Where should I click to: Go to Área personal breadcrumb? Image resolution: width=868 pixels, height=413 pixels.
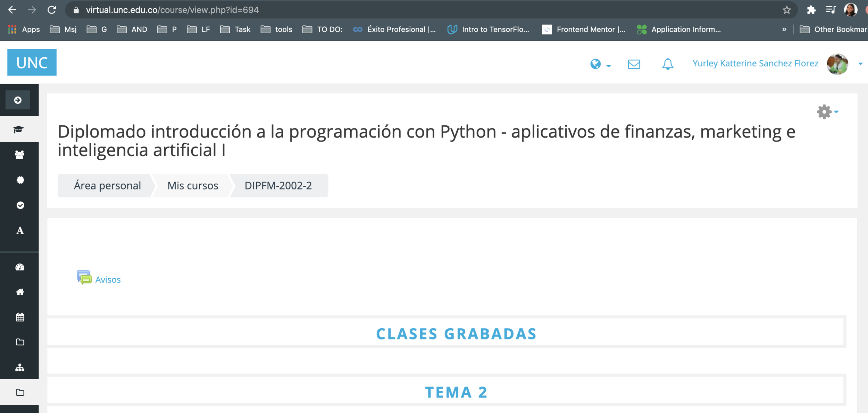pyautogui.click(x=107, y=186)
